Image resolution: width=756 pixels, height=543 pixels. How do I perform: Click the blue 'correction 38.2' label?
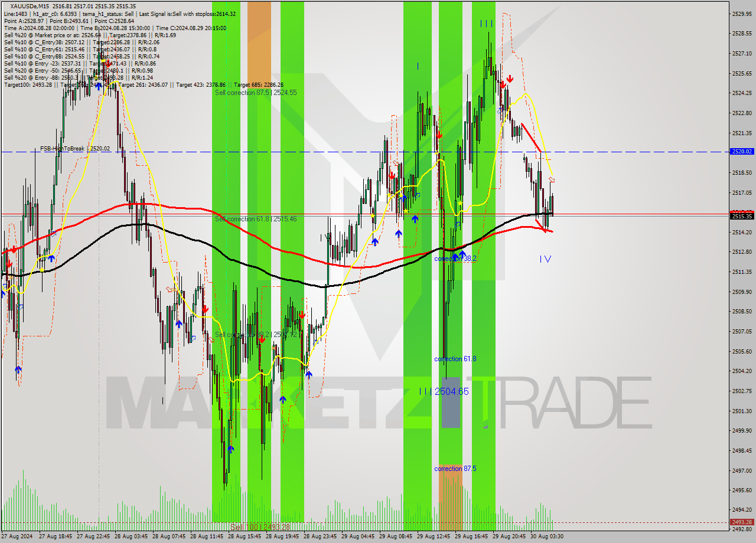coord(455,259)
